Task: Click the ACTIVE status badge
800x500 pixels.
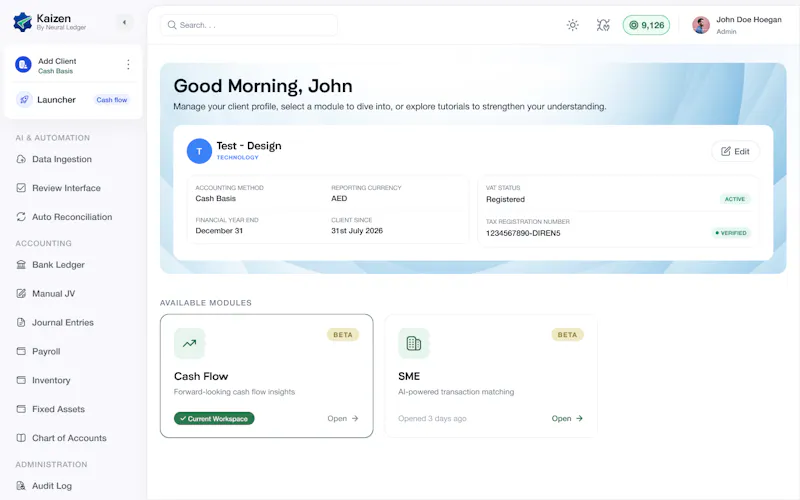Action: coord(735,199)
